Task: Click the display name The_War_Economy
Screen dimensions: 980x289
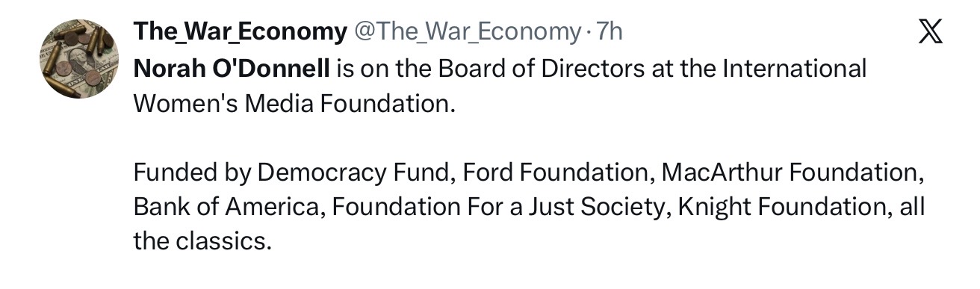Action: [x=240, y=32]
